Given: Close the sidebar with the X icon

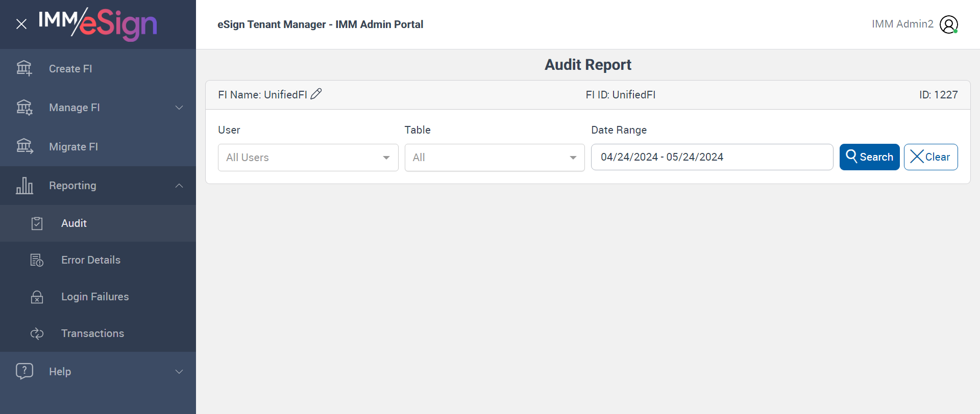Looking at the screenshot, I should coord(21,24).
